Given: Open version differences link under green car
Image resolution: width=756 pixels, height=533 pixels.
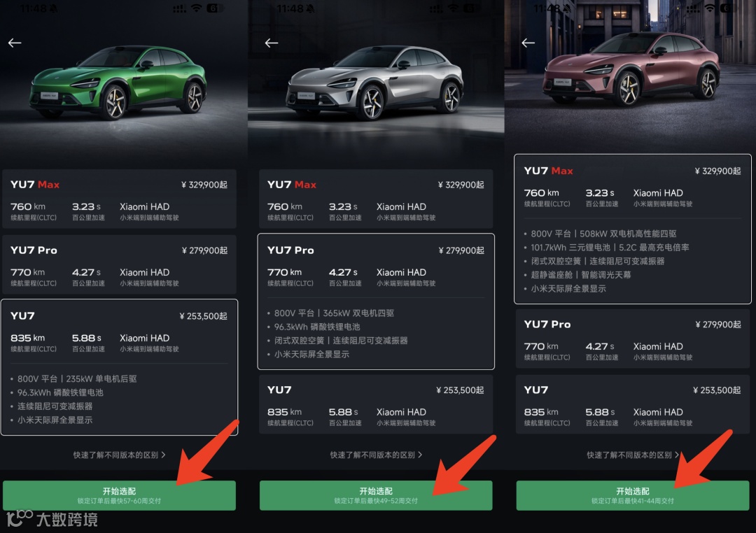Looking at the screenshot, I should (119, 455).
